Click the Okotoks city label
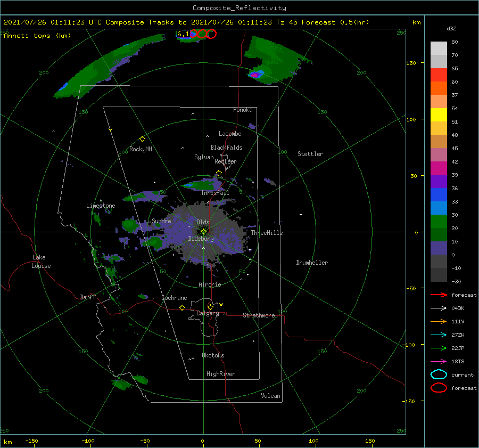 point(213,355)
